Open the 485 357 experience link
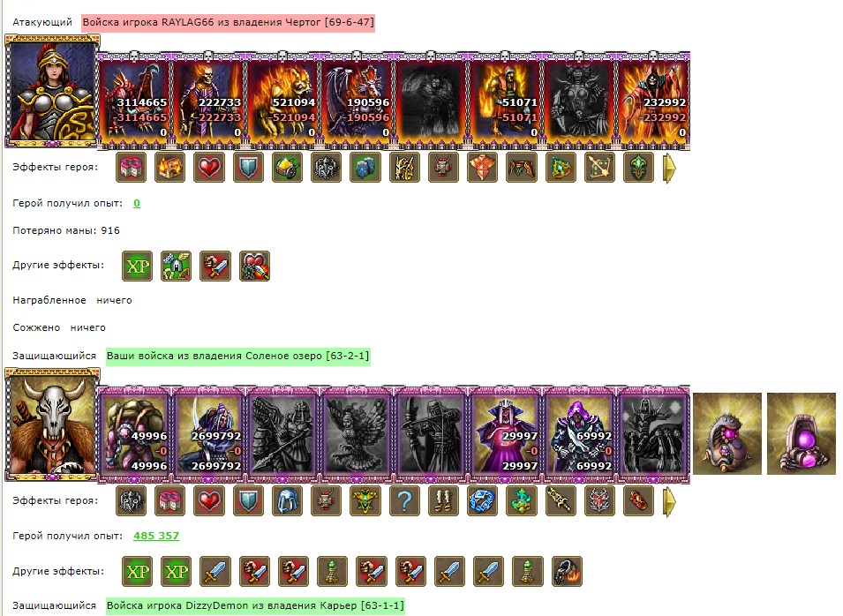This screenshot has width=843, height=616. tap(156, 536)
